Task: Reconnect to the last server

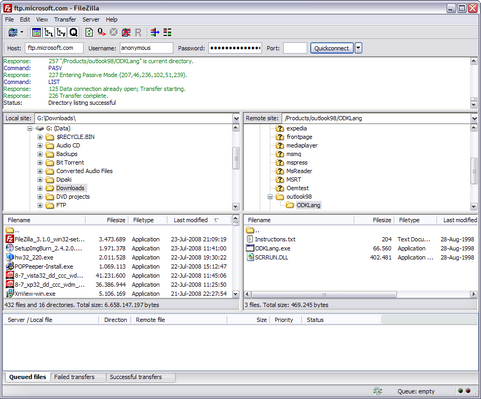Action: (x=138, y=32)
